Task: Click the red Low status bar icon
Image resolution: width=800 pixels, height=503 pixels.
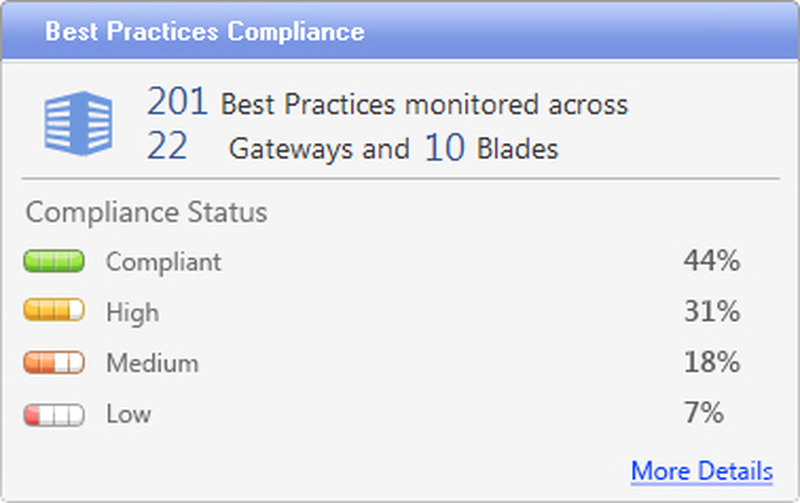Action: point(53,413)
